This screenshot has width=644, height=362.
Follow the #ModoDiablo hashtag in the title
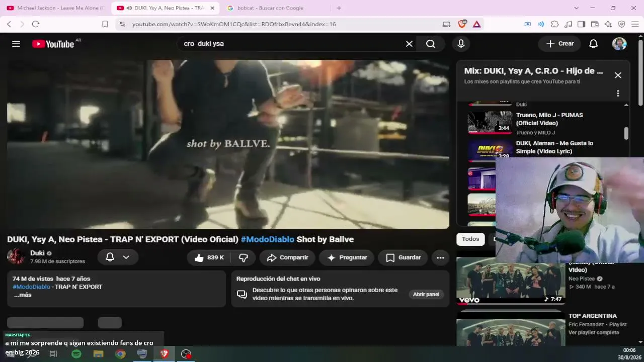tap(267, 239)
